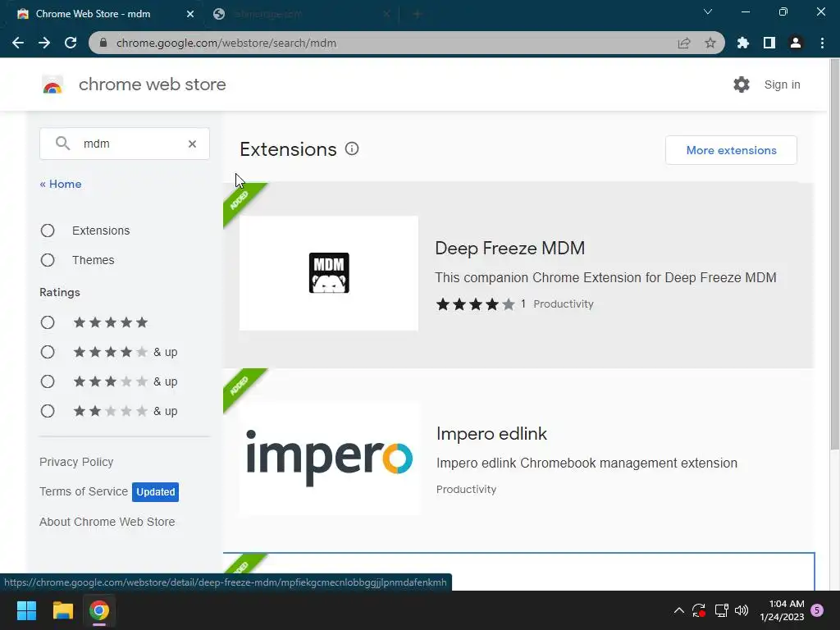This screenshot has height=630, width=840.
Task: Click the site lock icon in address bar
Action: pyautogui.click(x=103, y=43)
